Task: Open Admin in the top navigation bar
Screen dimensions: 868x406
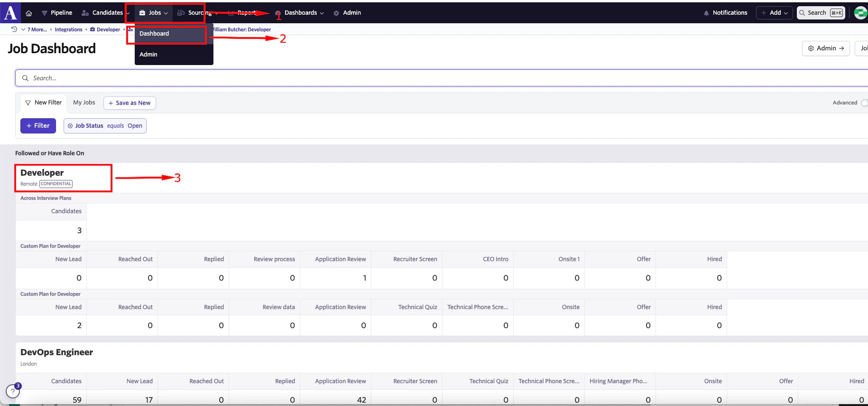Action: (x=347, y=13)
